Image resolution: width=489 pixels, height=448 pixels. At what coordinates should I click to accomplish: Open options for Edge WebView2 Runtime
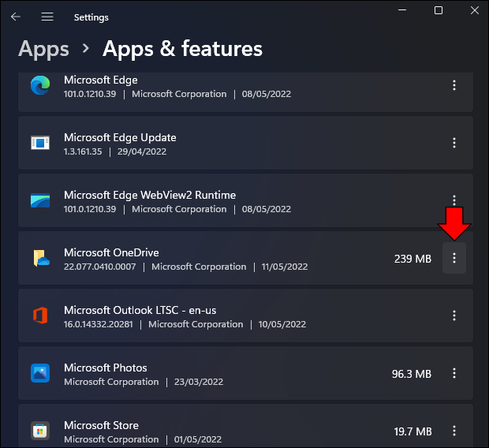tap(454, 200)
